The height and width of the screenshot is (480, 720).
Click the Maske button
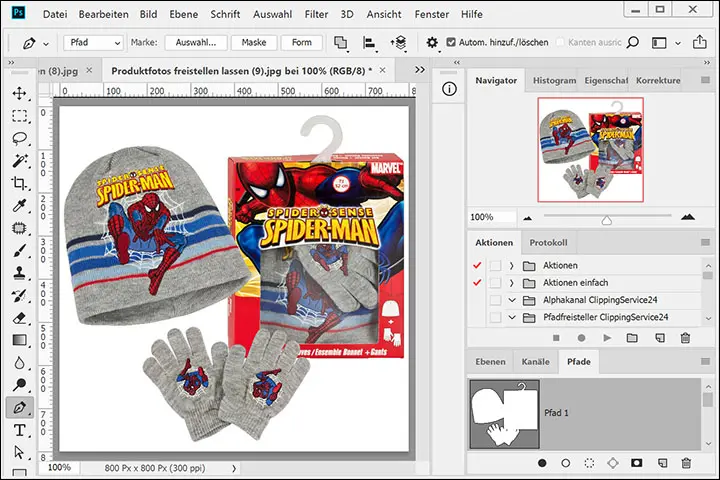[254, 43]
